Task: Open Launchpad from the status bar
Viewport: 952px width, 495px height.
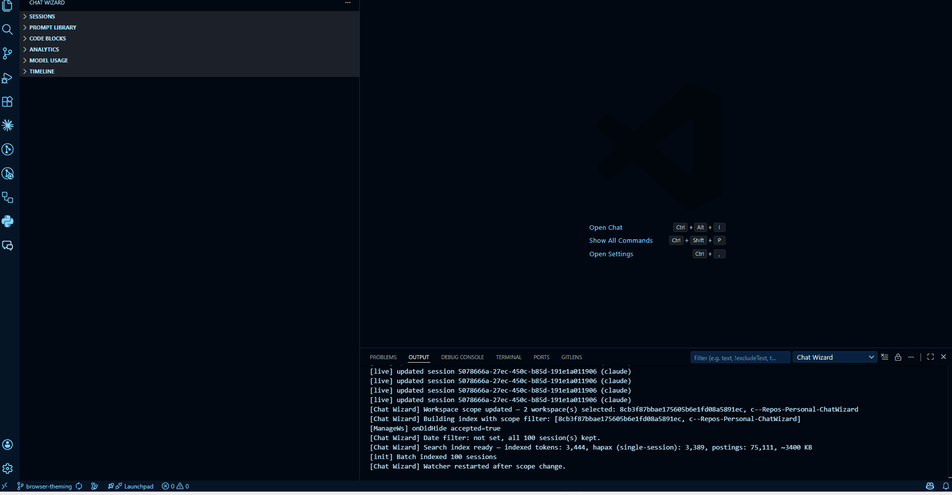Action: tap(131, 486)
